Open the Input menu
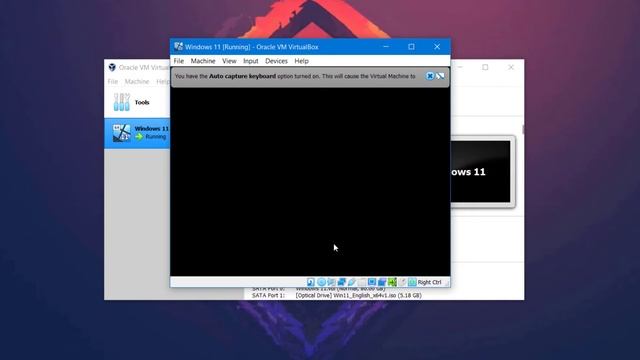Screen dimensions: 640x360 251,61
